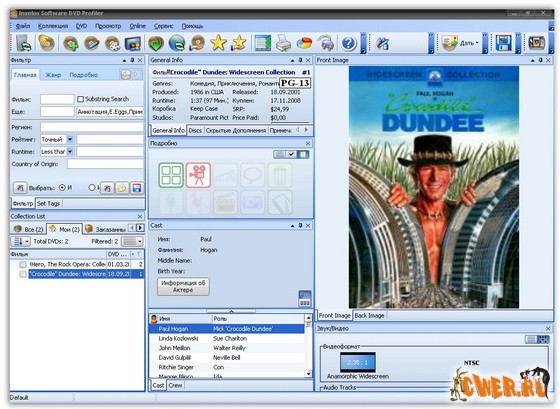Click the Регион input field
The width and height of the screenshot is (560, 409).
(x=92, y=127)
